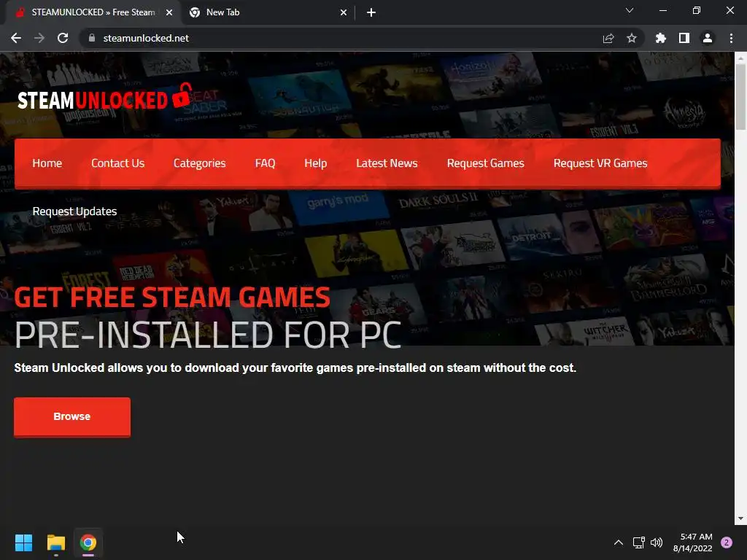Click the SteamUnlocked logo
This screenshot has width=747, height=560.
pos(105,97)
